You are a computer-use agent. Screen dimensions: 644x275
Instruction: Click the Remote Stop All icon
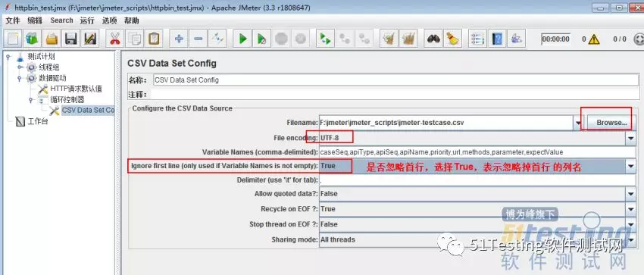pos(344,39)
